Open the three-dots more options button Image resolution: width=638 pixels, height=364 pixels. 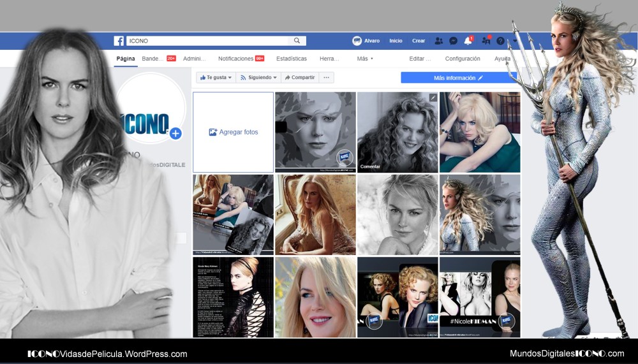326,77
